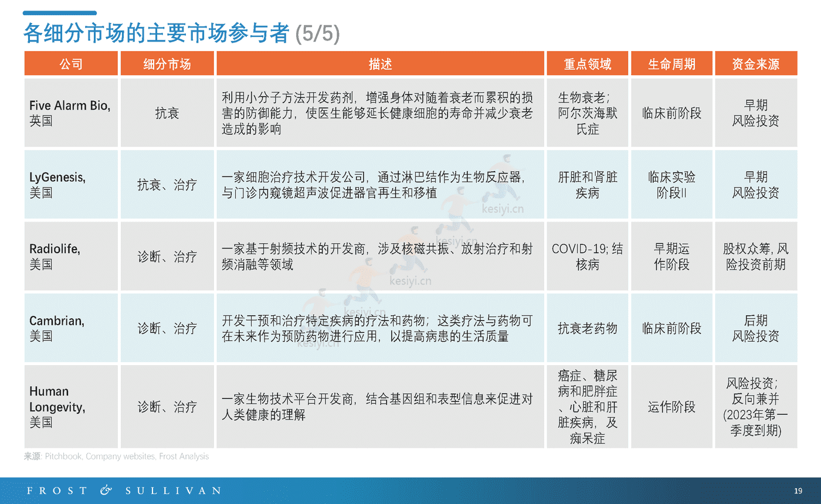Click the 抗衰老药物 focus cell
821x504 pixels.
click(587, 328)
